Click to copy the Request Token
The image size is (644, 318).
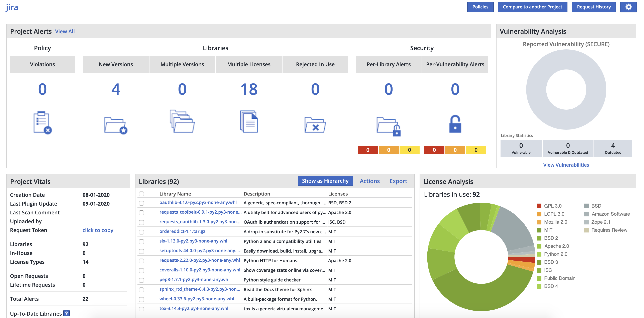[98, 230]
